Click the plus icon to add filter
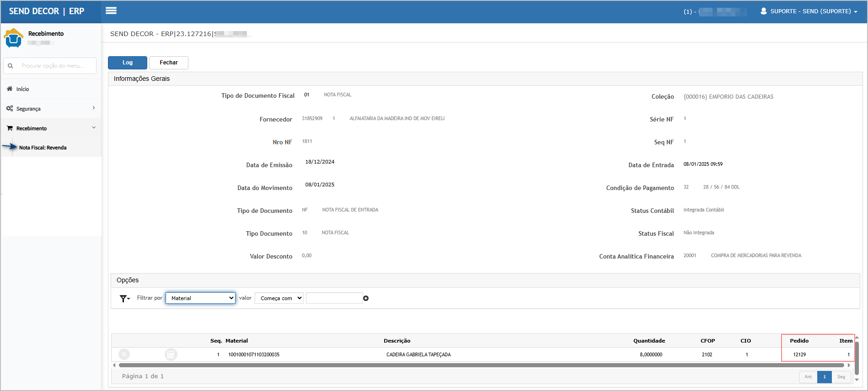The image size is (868, 391). tap(366, 298)
